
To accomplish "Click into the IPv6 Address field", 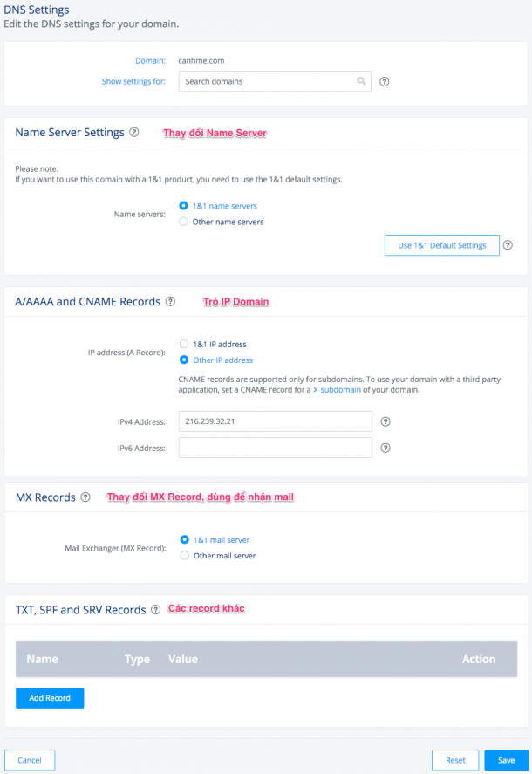I will (275, 449).
